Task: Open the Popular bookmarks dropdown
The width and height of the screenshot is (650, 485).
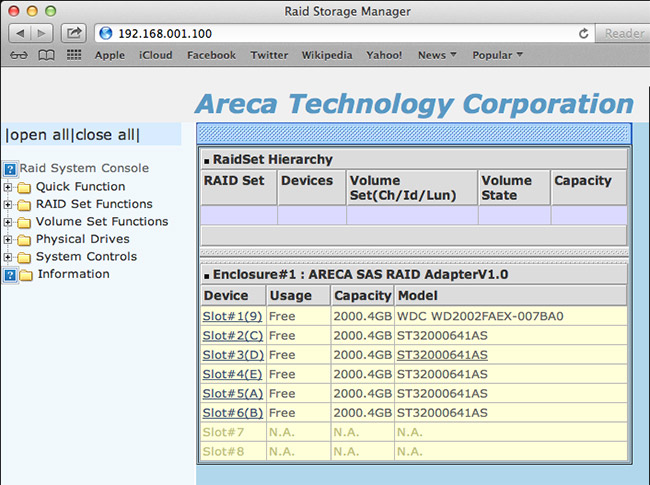Action: [x=497, y=55]
